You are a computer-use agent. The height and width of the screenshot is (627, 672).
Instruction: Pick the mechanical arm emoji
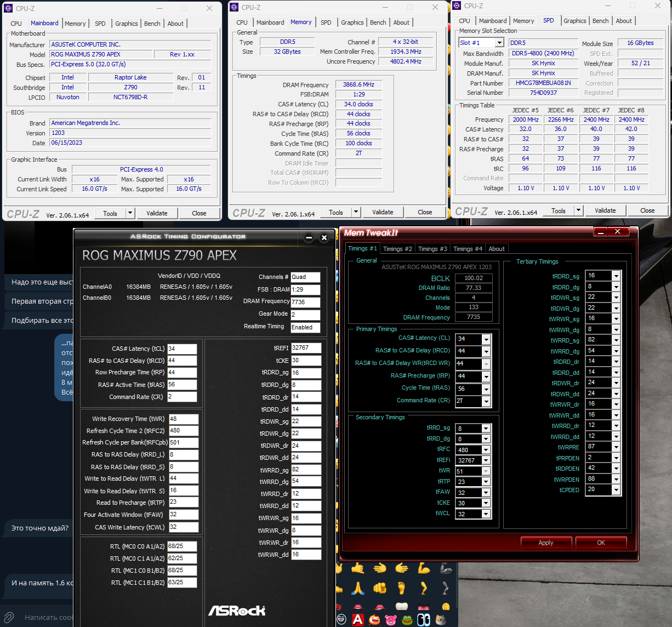tap(446, 568)
